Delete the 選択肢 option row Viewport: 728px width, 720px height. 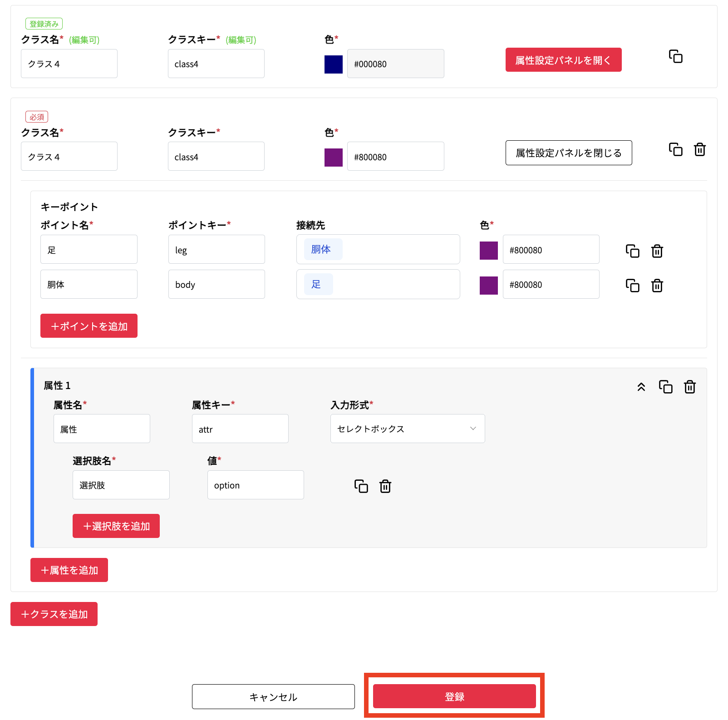pyautogui.click(x=385, y=486)
